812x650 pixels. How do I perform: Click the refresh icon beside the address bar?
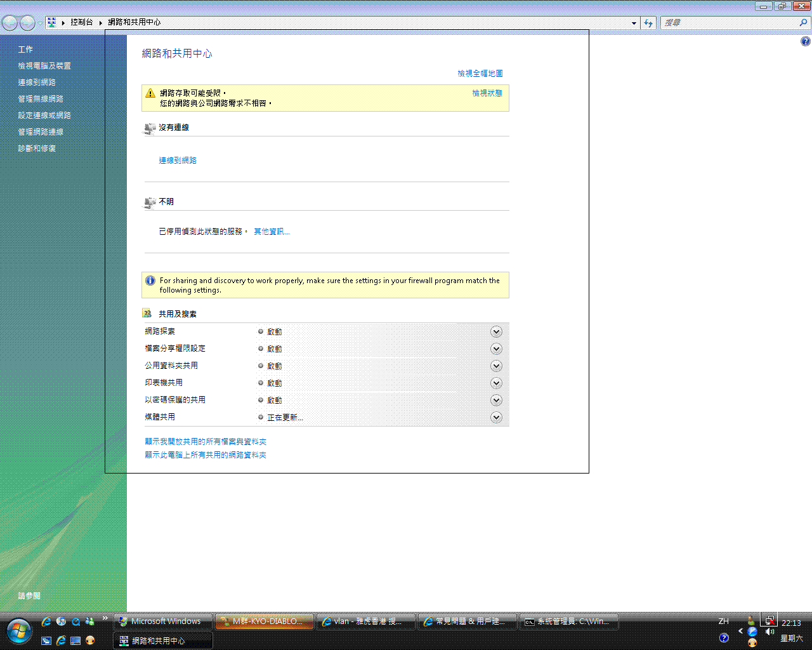(648, 23)
